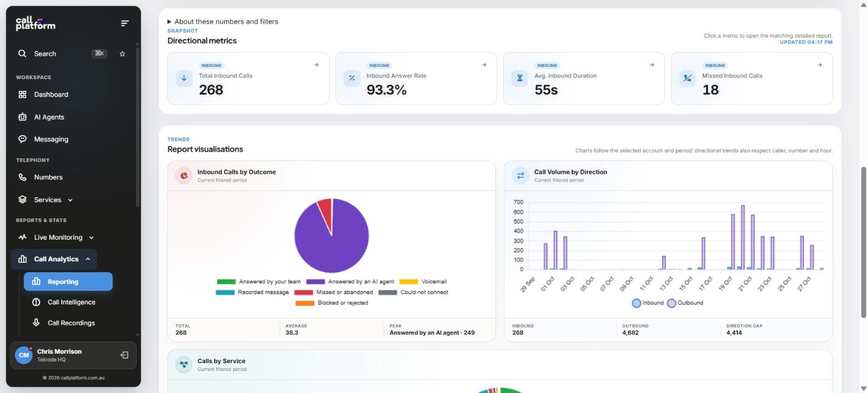Screen dimensions: 868x393
Task: Click the CM user avatar
Action: pyautogui.click(x=24, y=355)
